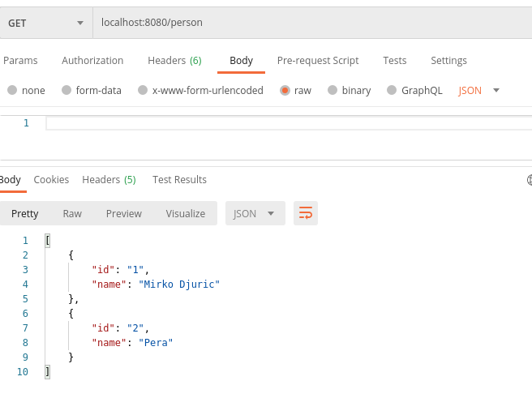Open the response Headers (5) tab
532x398 pixels.
(109, 180)
